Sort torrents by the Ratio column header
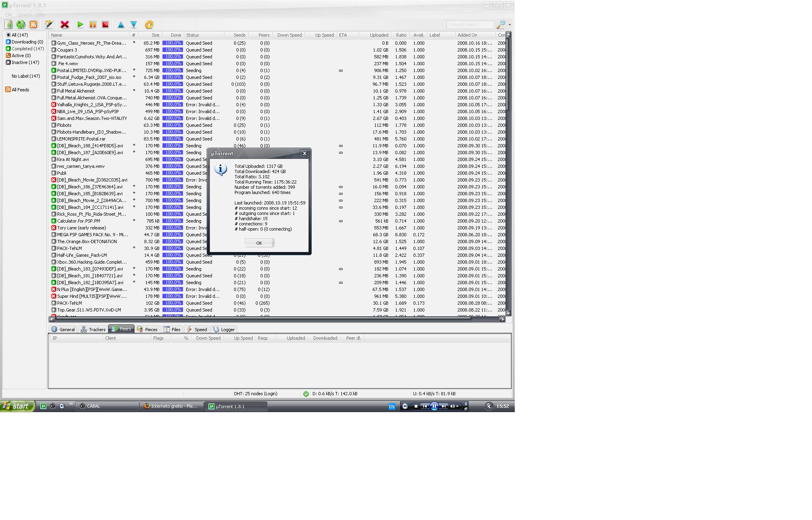The width and height of the screenshot is (812, 520). pyautogui.click(x=400, y=35)
